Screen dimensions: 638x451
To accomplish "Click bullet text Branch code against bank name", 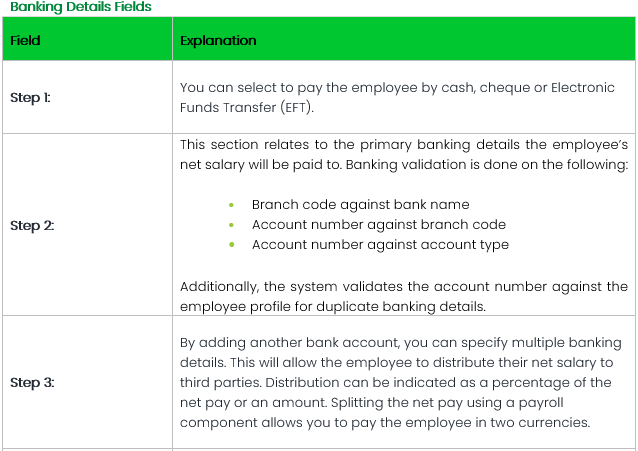I will click(360, 204).
